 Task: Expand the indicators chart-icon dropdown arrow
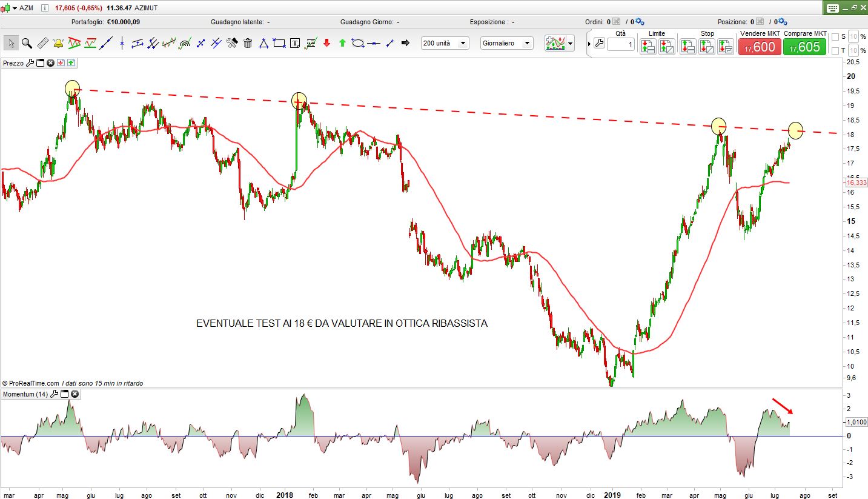pyautogui.click(x=570, y=44)
